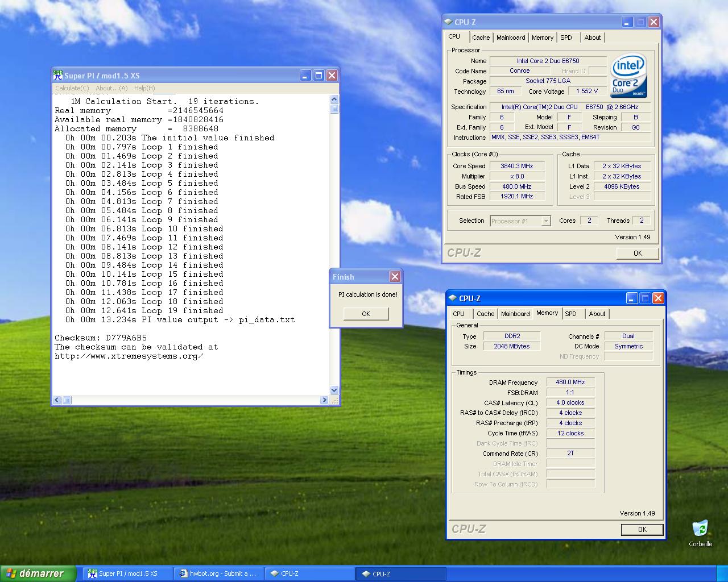728x582 pixels.
Task: Switch to About tab in top CPU-Z
Action: point(593,38)
